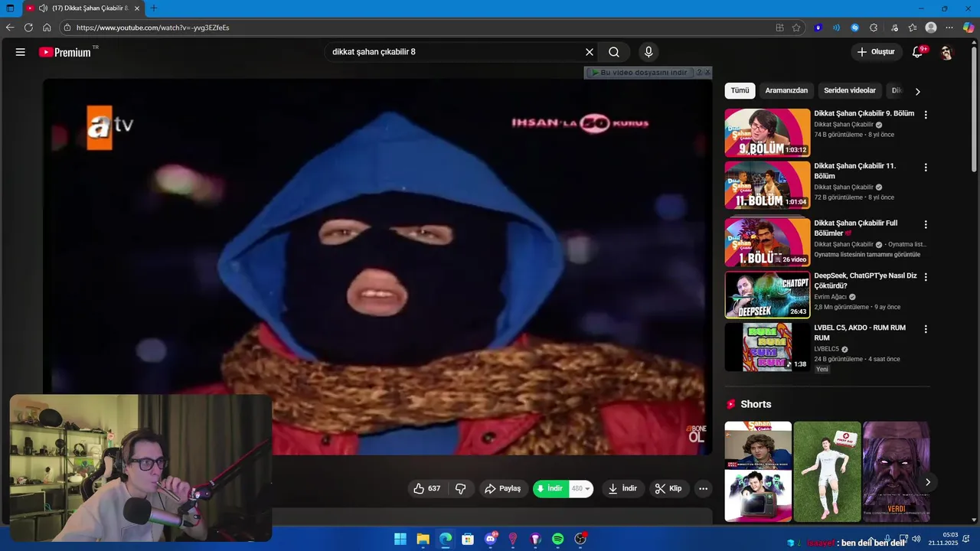
Task: Open title Dikkat Şahan Çıkabilir 9. Bölüm
Action: 864,113
